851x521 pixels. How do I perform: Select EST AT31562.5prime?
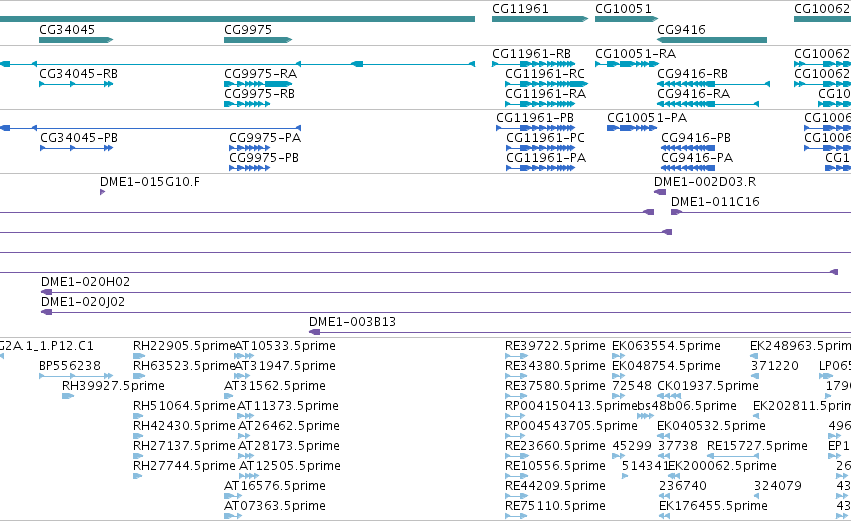tap(275, 386)
